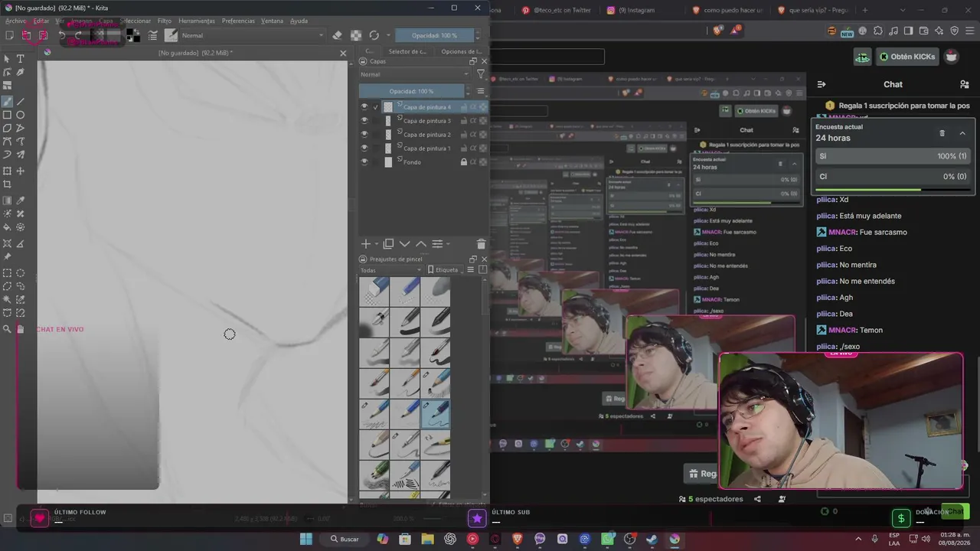980x551 pixels.
Task: Open the layer blending mode dropdown
Action: click(414, 74)
